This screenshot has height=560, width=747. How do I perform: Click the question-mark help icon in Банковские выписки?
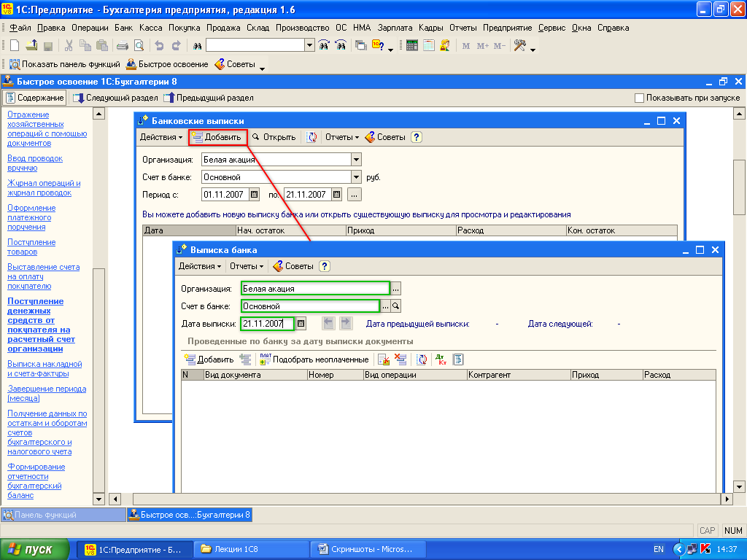tap(417, 137)
